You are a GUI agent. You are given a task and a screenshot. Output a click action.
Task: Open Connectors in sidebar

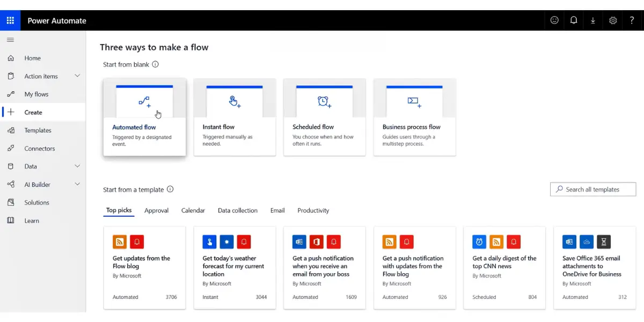pos(43,148)
